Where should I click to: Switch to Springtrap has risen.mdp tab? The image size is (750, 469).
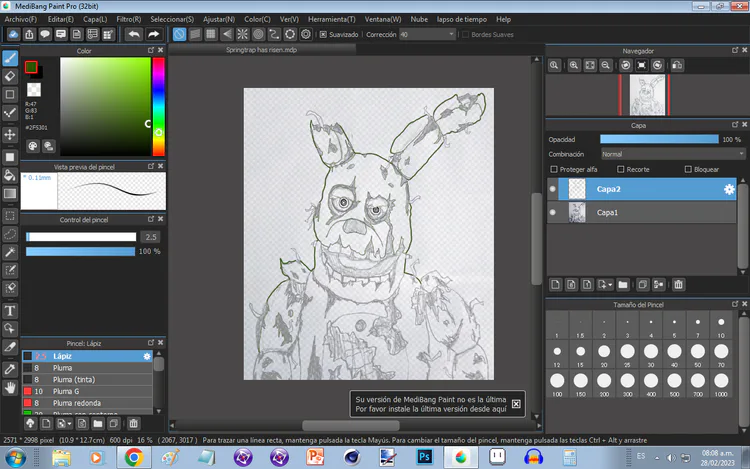262,50
